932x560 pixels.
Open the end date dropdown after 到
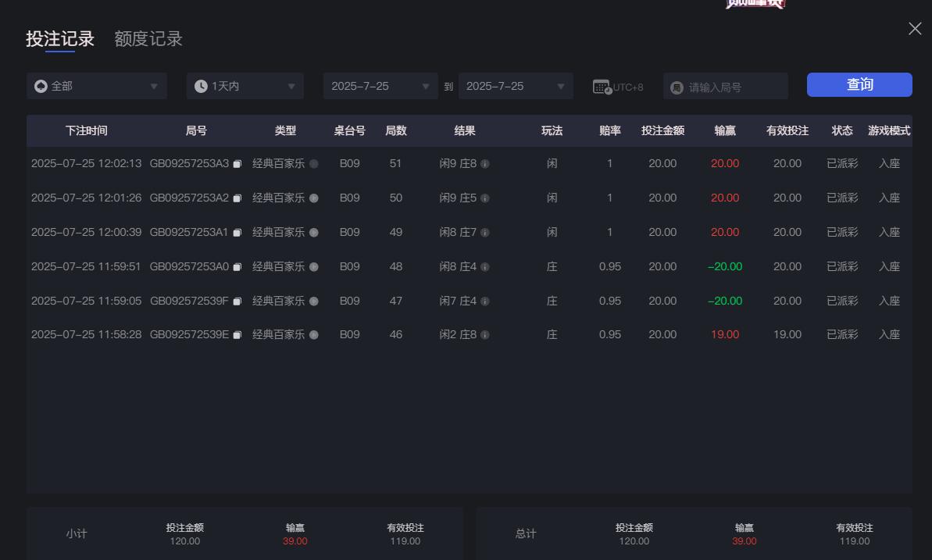(516, 86)
